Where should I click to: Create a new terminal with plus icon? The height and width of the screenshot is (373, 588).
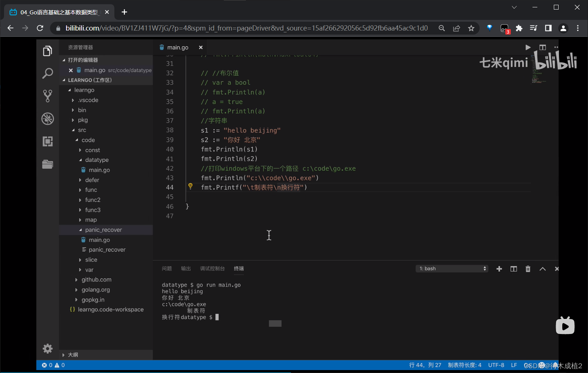pos(499,269)
